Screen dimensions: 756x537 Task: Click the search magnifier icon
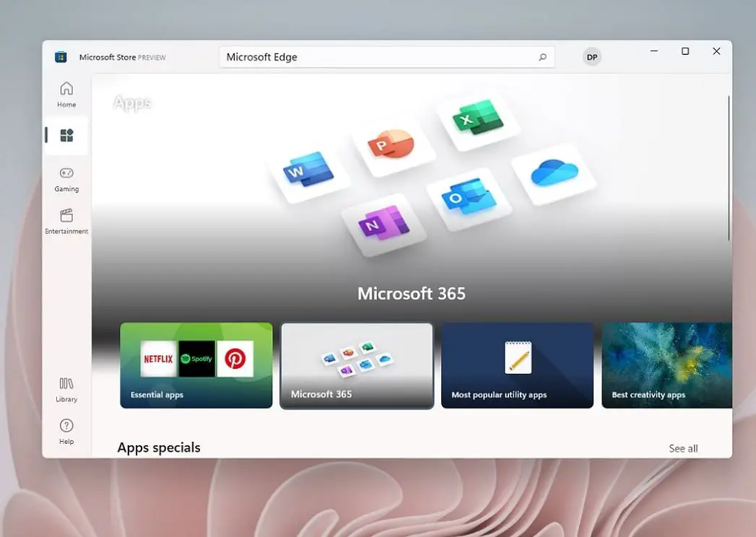pos(542,57)
